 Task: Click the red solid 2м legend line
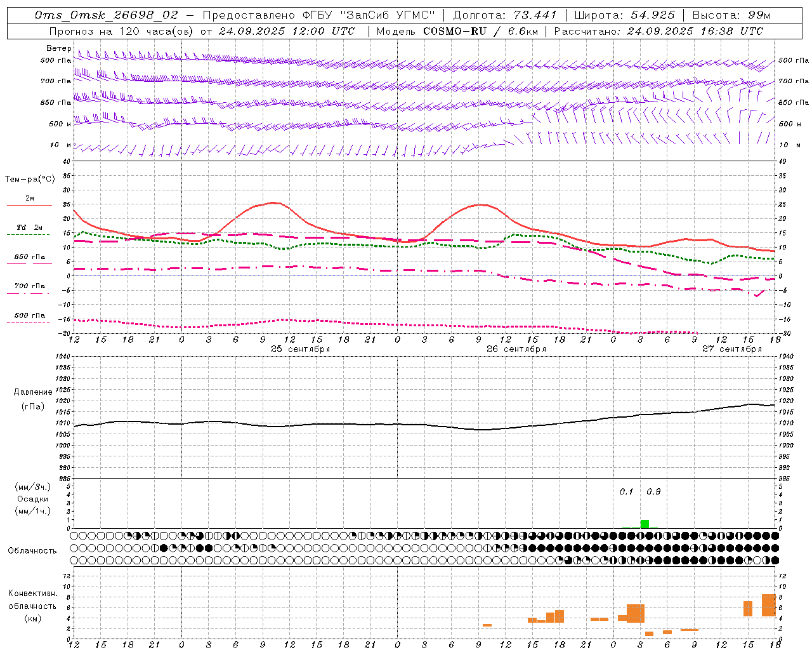tap(29, 206)
